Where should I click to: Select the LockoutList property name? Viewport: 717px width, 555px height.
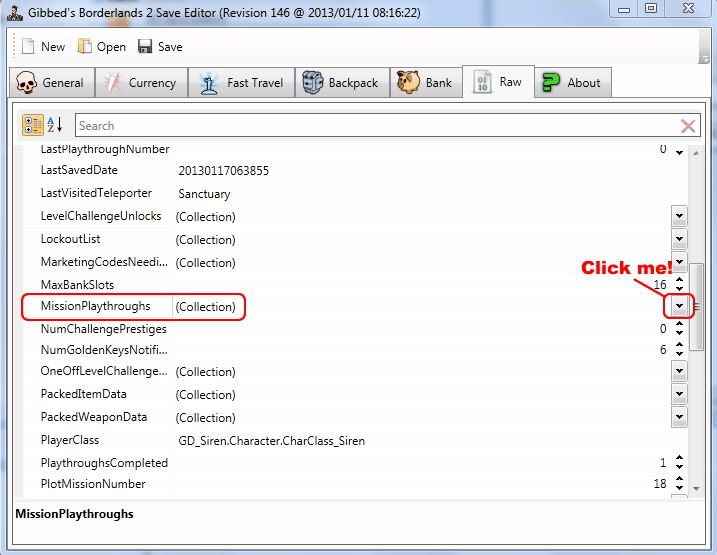[x=70, y=239]
